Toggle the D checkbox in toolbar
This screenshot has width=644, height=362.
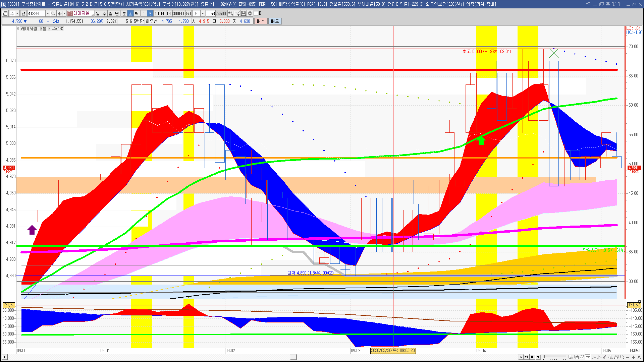256,13
